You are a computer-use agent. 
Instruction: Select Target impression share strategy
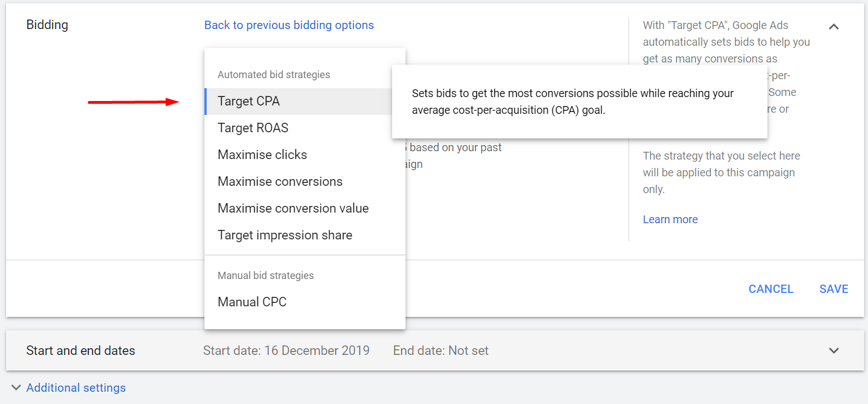click(285, 235)
